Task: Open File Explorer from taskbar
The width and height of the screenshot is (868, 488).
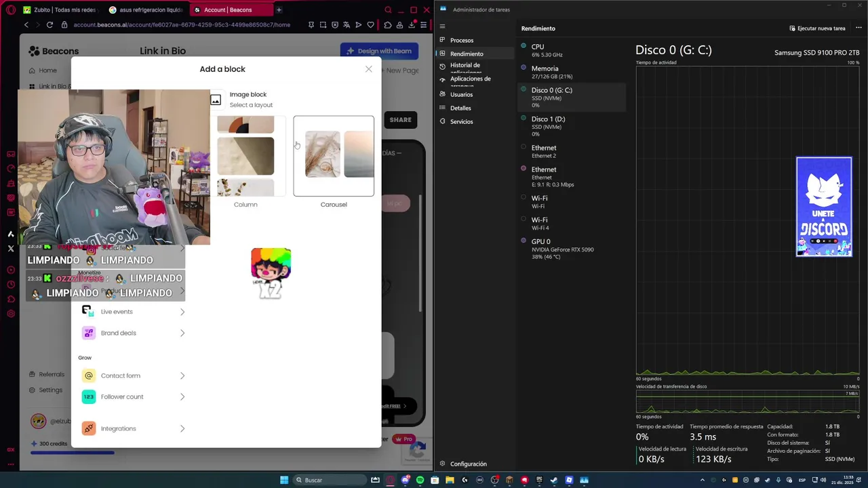Action: (450, 481)
